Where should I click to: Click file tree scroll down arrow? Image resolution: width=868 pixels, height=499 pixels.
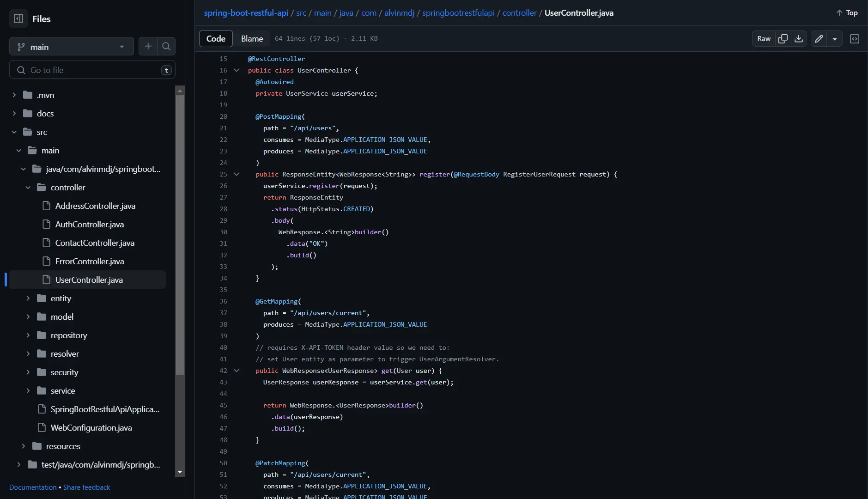tap(180, 472)
